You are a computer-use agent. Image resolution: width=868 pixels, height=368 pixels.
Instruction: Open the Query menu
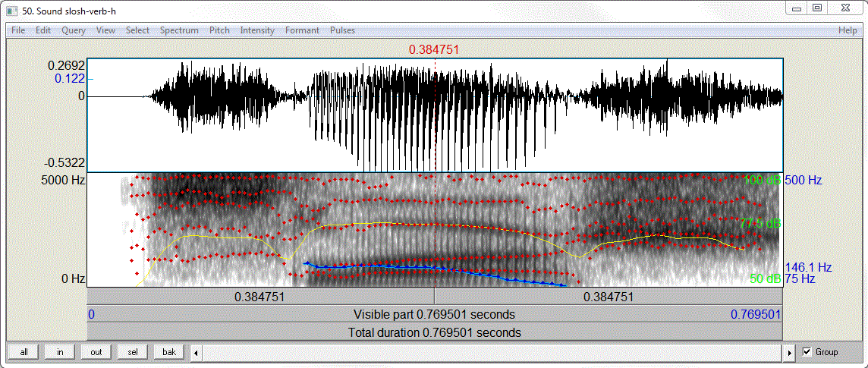tap(74, 30)
